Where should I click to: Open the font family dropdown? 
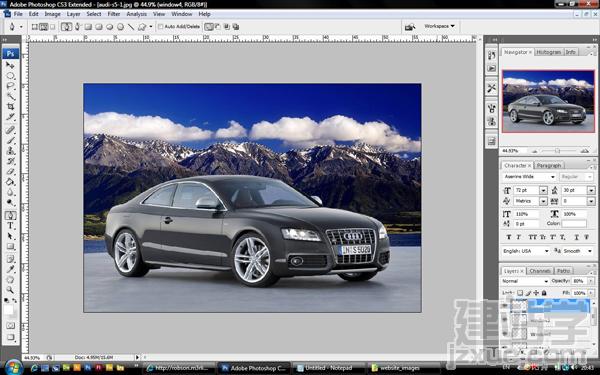pyautogui.click(x=553, y=177)
